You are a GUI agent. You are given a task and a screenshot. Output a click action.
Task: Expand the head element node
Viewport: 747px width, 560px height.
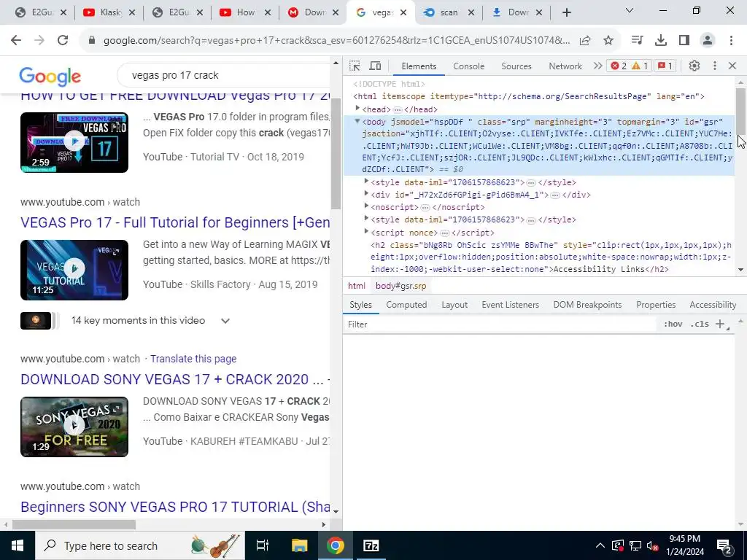(x=357, y=109)
